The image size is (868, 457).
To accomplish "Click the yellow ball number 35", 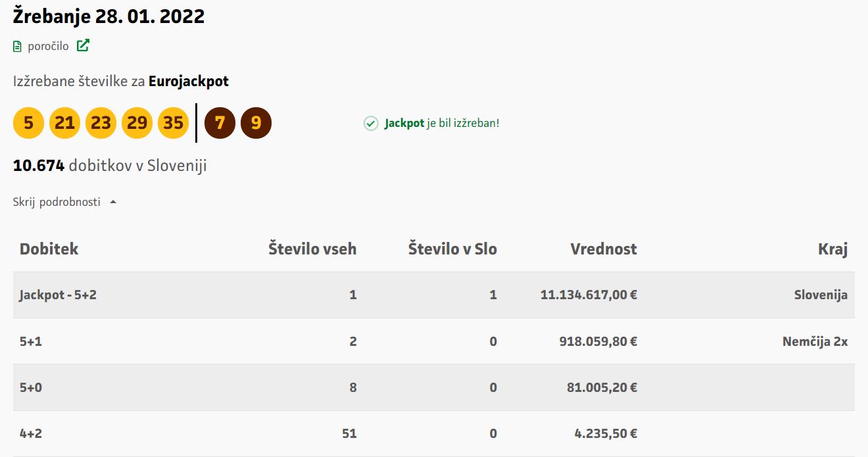I will 173,123.
